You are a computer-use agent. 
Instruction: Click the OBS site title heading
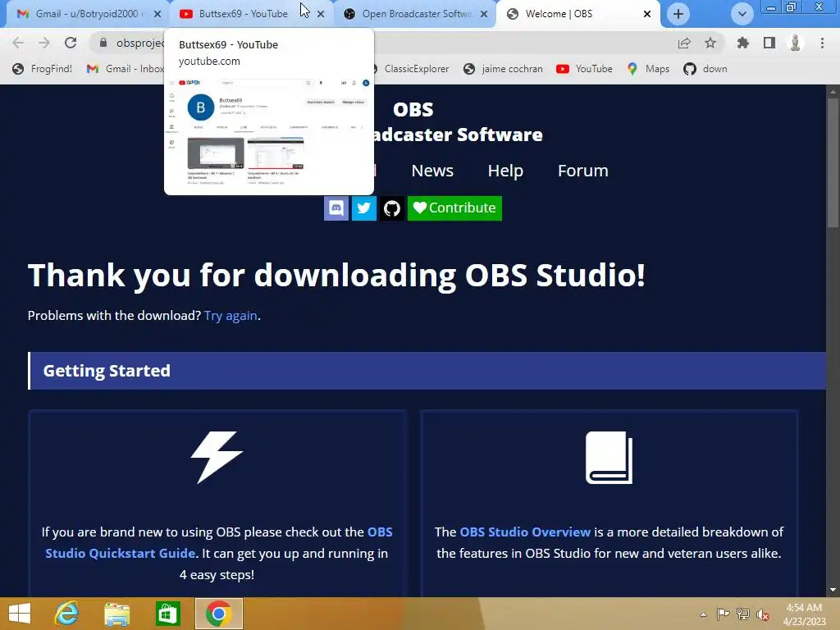413,109
